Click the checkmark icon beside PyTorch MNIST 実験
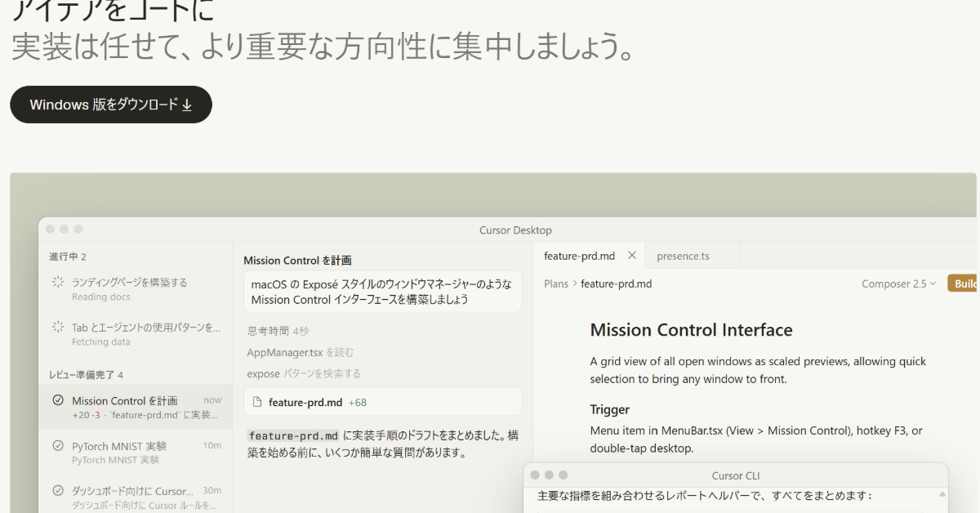 (x=58, y=446)
